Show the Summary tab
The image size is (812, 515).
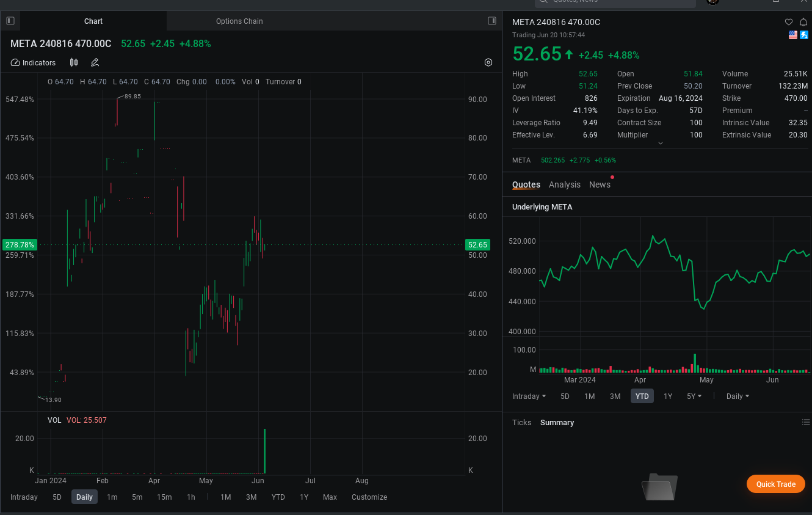click(557, 422)
